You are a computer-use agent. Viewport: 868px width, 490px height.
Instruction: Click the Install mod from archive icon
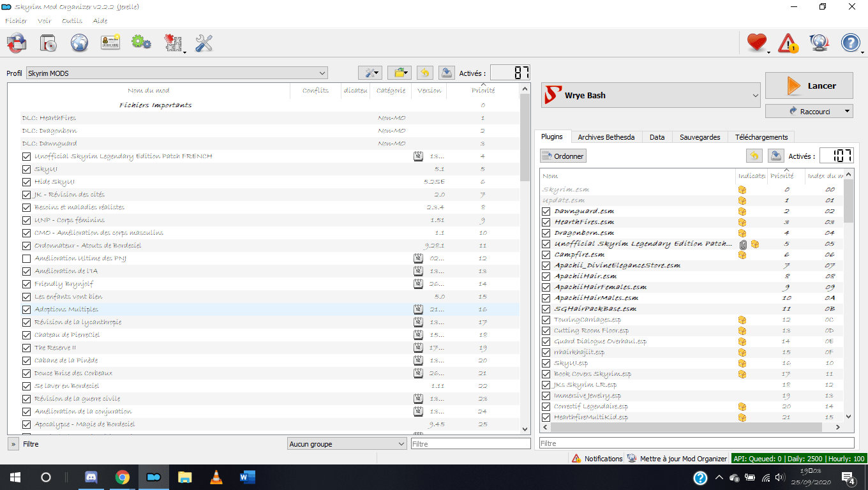(48, 43)
